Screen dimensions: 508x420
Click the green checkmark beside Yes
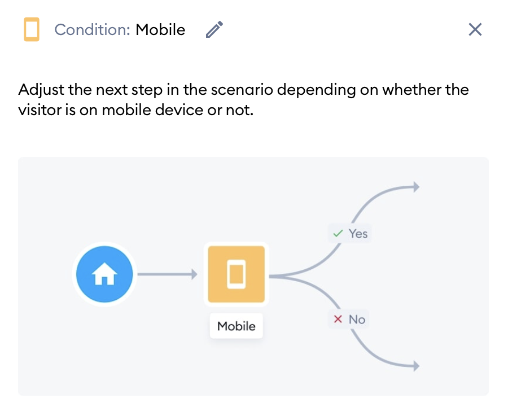coord(338,233)
